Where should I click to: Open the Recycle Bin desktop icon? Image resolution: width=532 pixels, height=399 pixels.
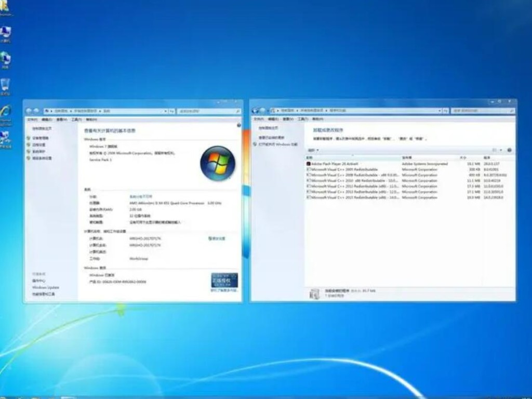tap(5, 83)
